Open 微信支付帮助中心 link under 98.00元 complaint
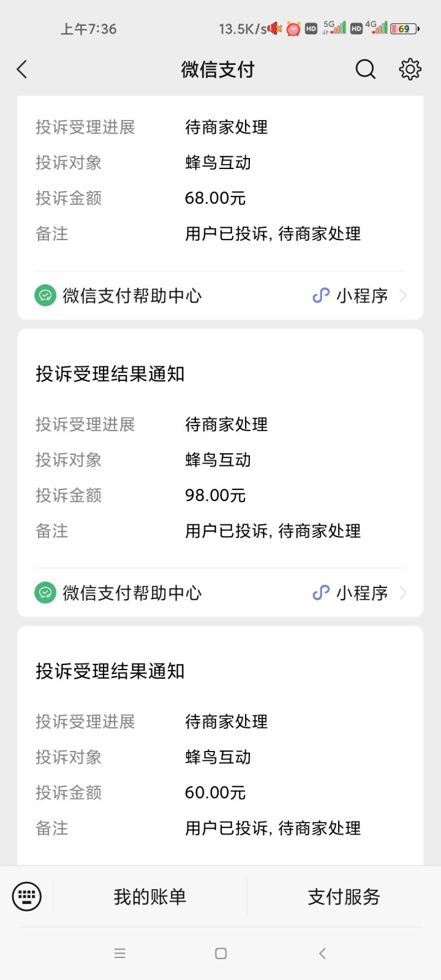 [132, 593]
